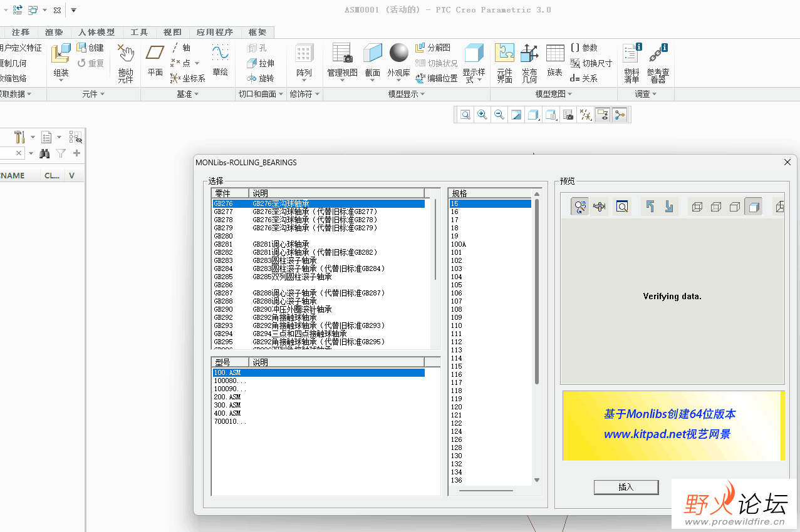Screen dimensions: 800x532
Task: Select specification 105 in 规格 list
Action: pos(490,285)
